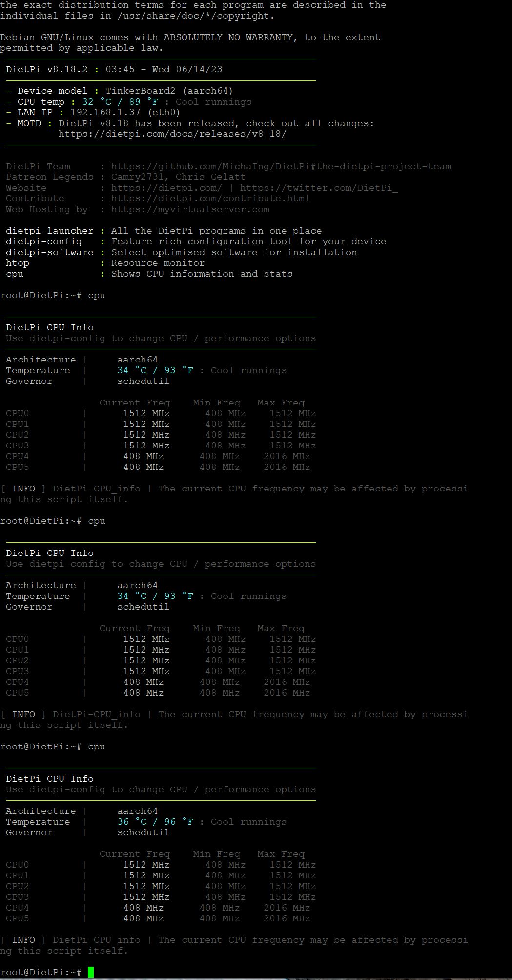Click the date '03:45 - Wed 06/14/23'
Screen dimensions: 512x980
[x=164, y=69]
